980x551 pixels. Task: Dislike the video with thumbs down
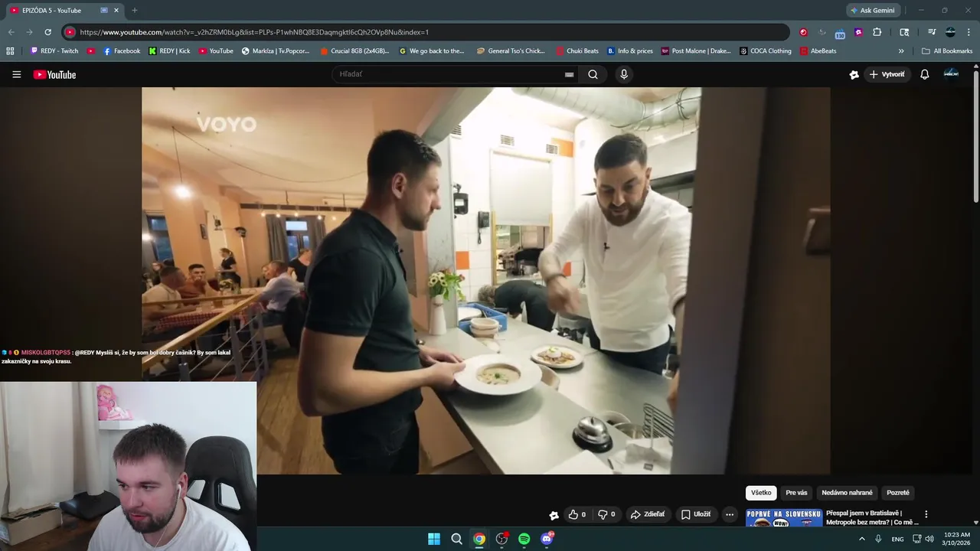point(606,514)
